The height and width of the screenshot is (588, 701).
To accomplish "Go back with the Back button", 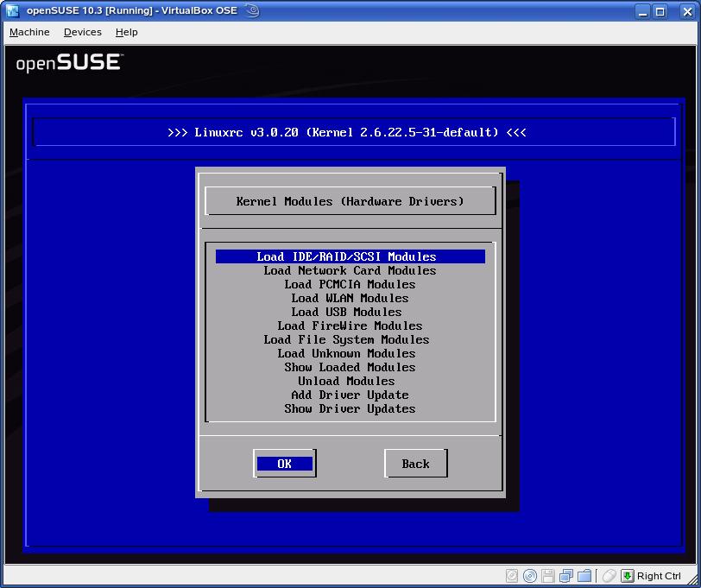I will pos(416,464).
